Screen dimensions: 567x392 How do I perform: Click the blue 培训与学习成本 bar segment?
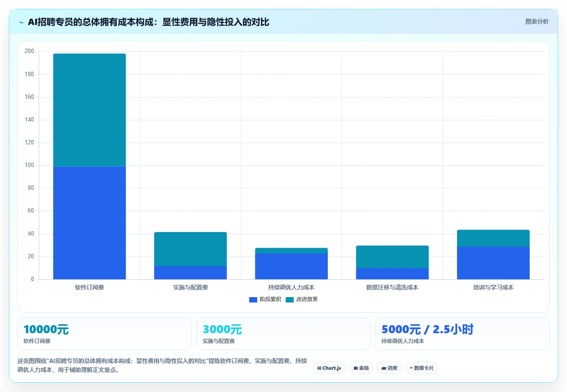pos(494,263)
